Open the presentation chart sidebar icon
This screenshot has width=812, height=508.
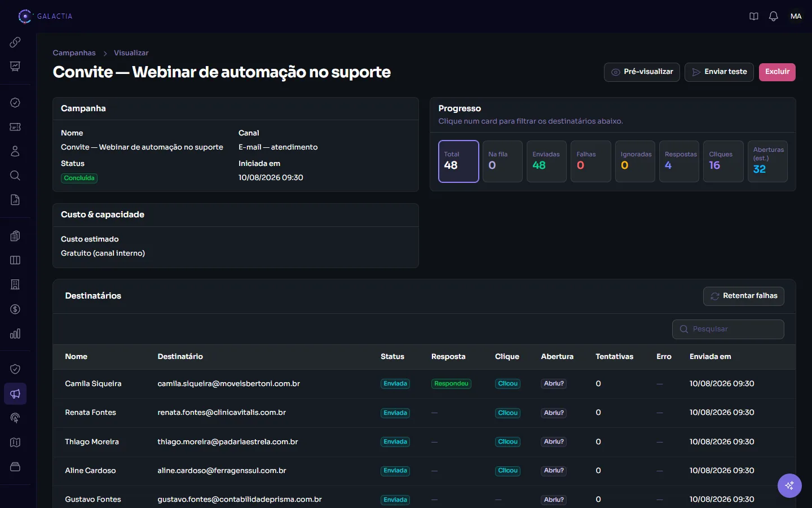point(15,67)
